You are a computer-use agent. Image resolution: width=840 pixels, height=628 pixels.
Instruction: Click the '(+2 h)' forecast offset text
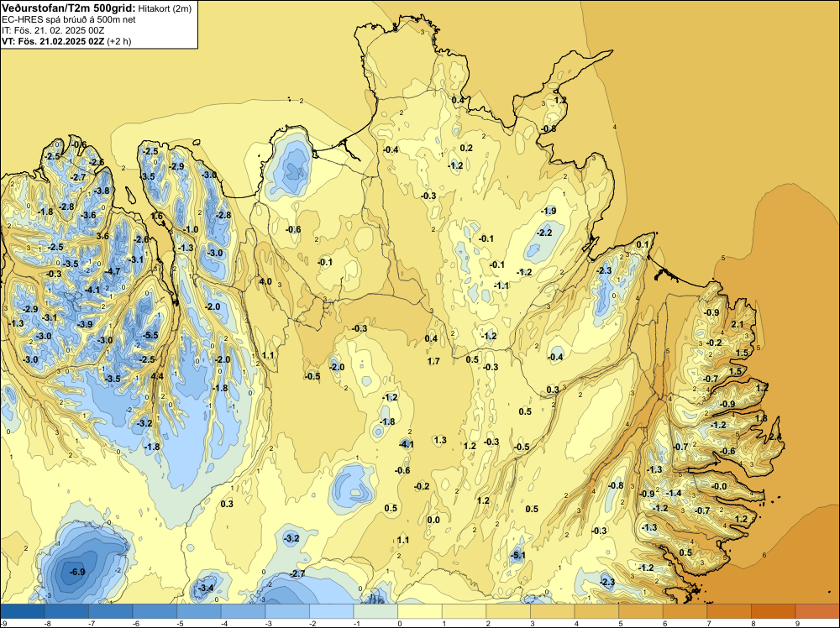tap(119, 41)
